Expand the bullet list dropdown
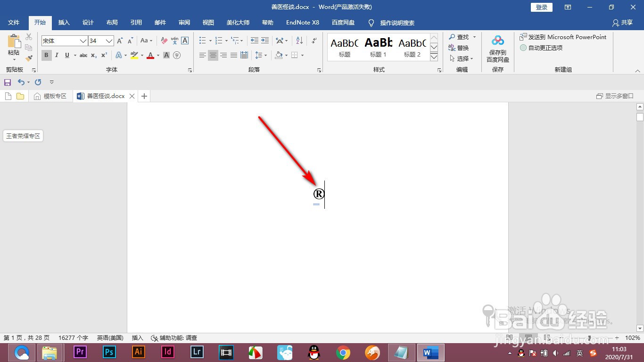The height and width of the screenshot is (362, 644). 210,41
